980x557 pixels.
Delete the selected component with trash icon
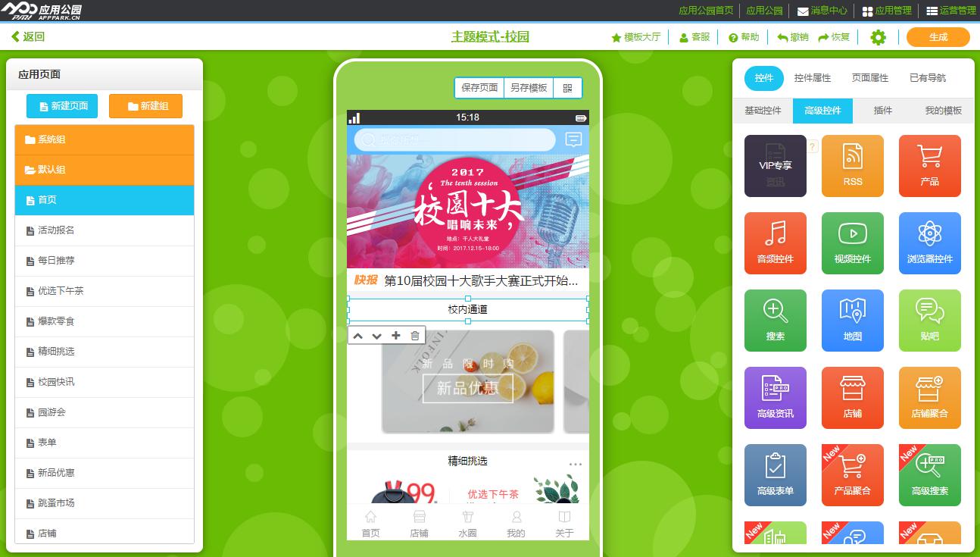[x=415, y=336]
